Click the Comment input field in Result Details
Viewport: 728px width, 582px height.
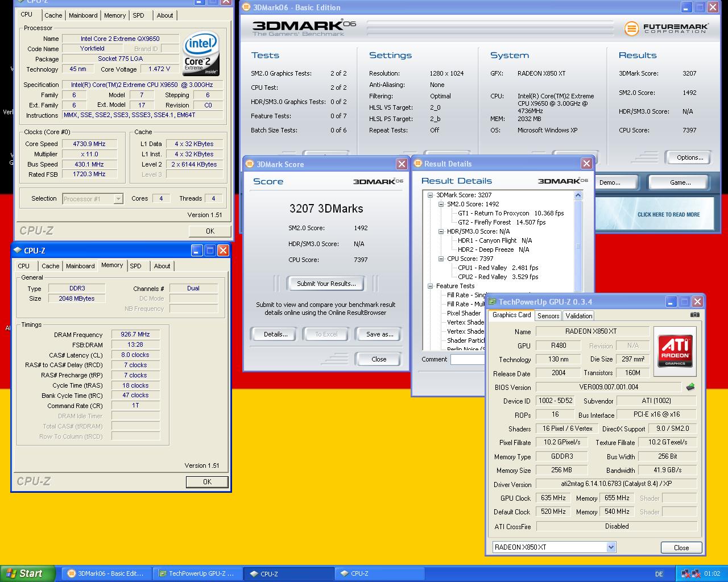coord(468,359)
